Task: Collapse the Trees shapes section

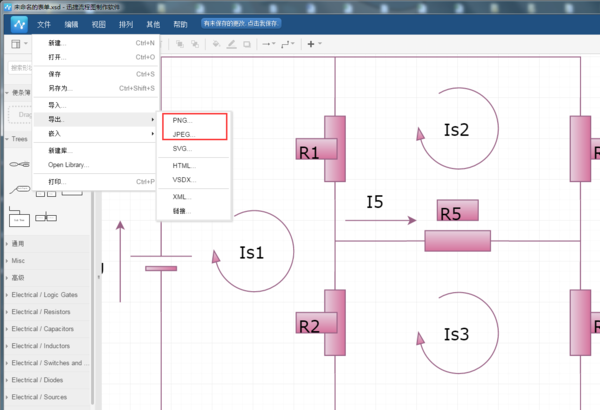Action: tap(18, 139)
